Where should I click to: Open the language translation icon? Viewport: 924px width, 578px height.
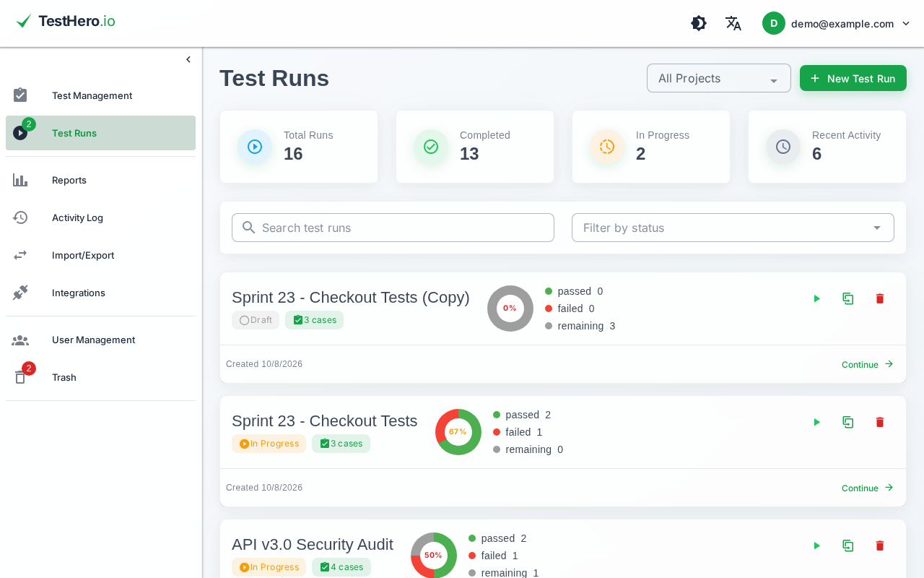(x=733, y=23)
